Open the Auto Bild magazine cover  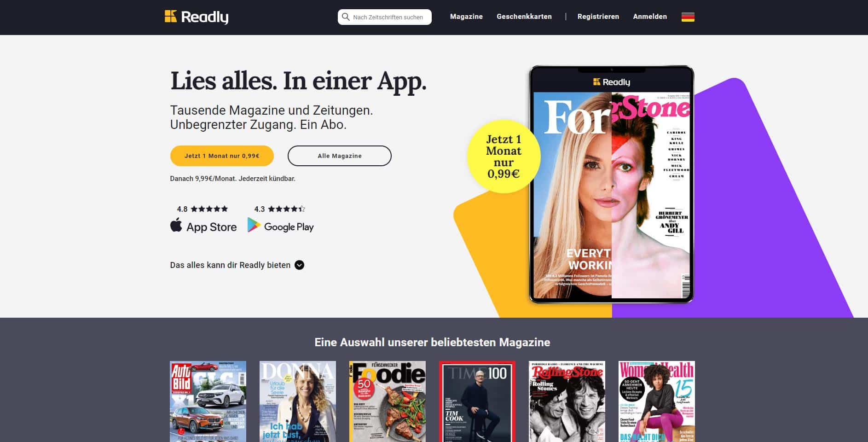pyautogui.click(x=208, y=401)
